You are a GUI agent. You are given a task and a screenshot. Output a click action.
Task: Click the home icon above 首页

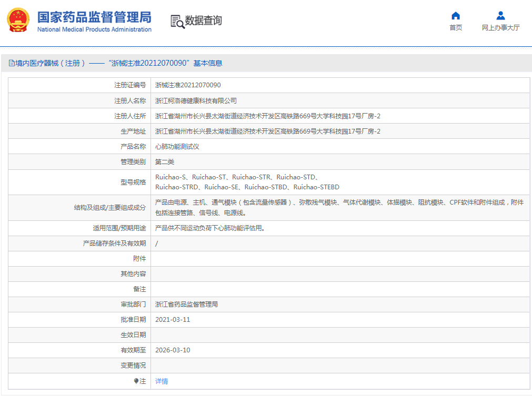[x=456, y=16]
